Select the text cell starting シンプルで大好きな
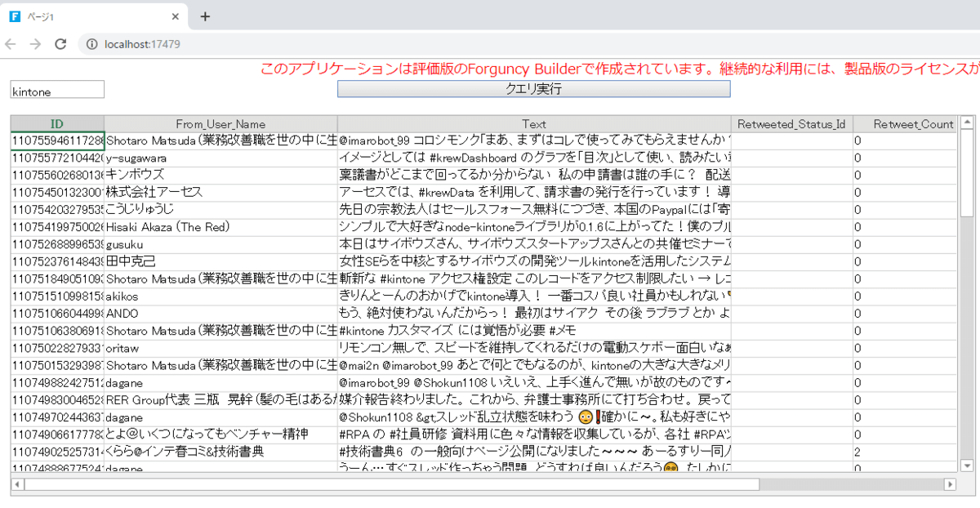Viewport: 980px width, 508px height. click(535, 227)
